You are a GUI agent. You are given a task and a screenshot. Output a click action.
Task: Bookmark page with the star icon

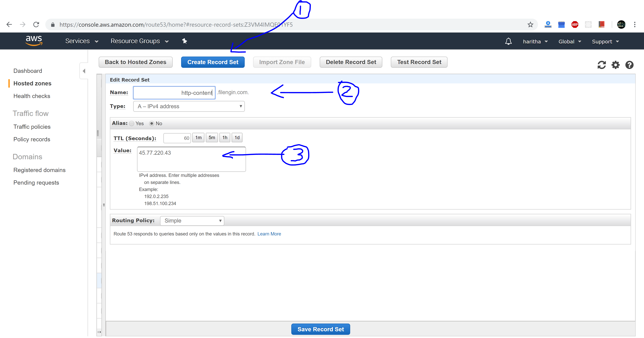(x=530, y=25)
